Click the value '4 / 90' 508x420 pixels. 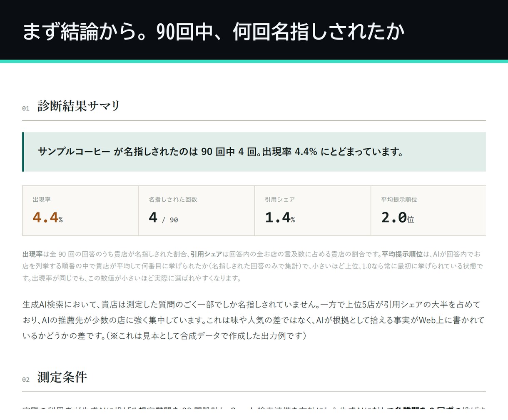pos(163,218)
